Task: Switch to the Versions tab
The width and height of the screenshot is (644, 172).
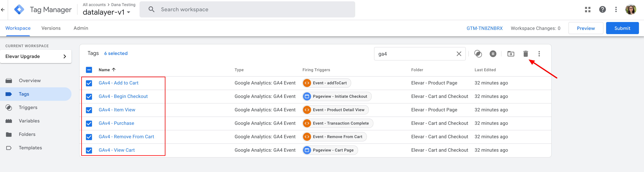Action: (51, 28)
